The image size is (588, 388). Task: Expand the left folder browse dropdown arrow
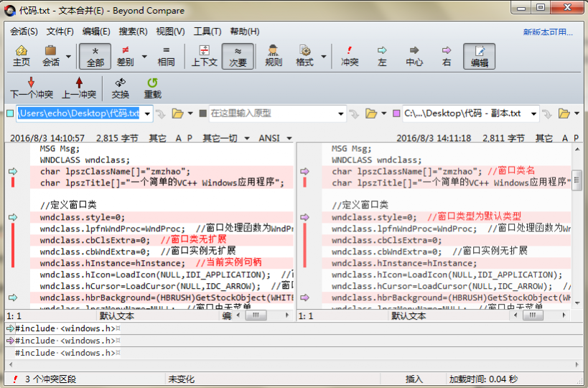coord(190,114)
